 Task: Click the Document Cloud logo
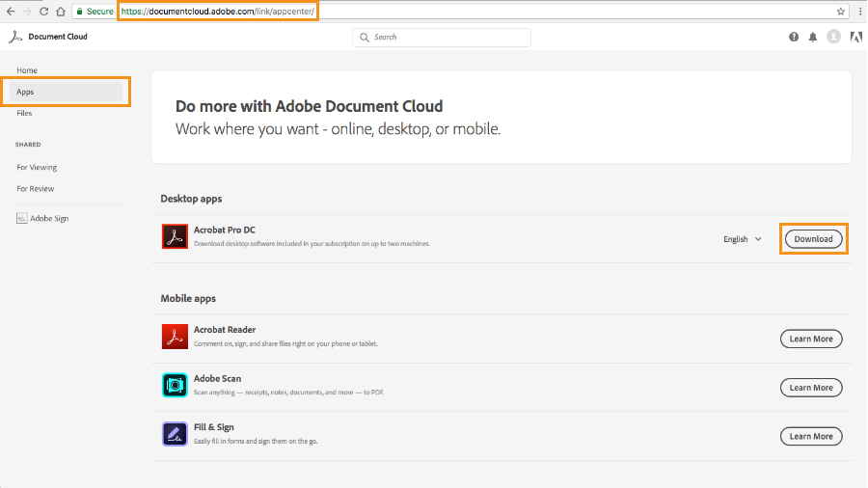pos(48,37)
